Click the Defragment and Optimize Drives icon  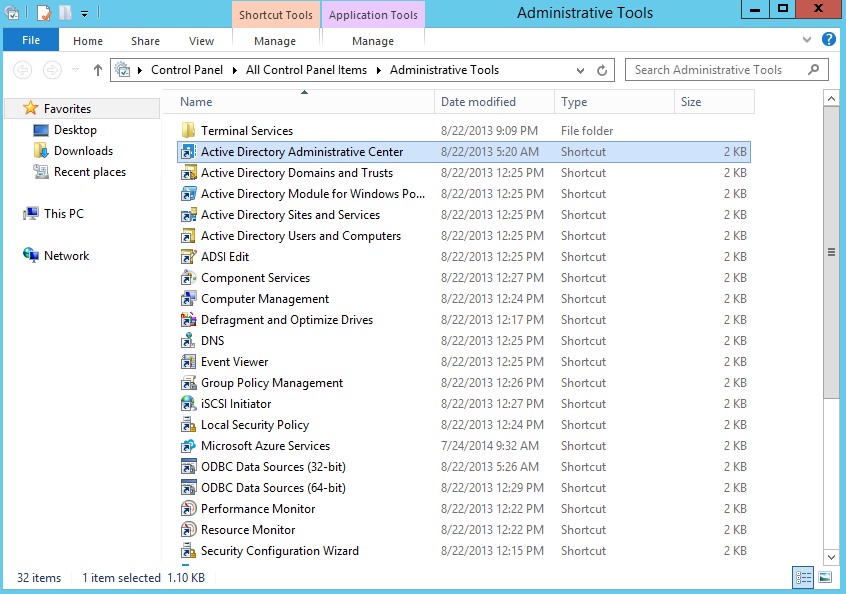pyautogui.click(x=188, y=320)
